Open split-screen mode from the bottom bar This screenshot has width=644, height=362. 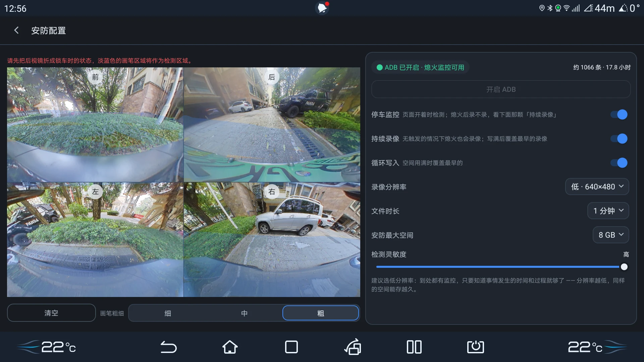414,347
